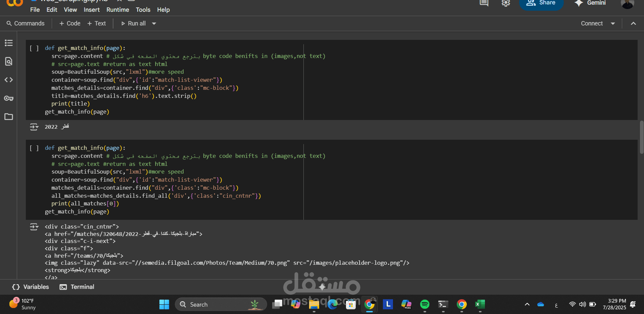Open the code snippets sidebar icon
Image resolution: width=644 pixels, height=314 pixels.
click(9, 80)
